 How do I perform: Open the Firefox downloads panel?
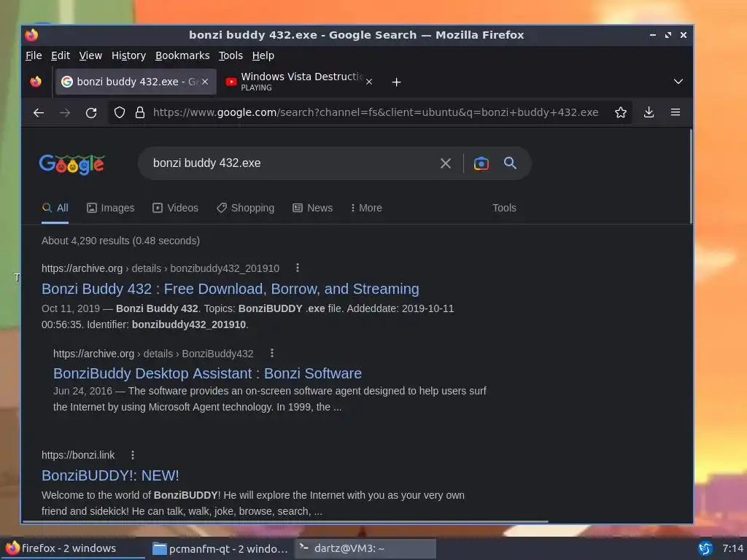point(649,112)
